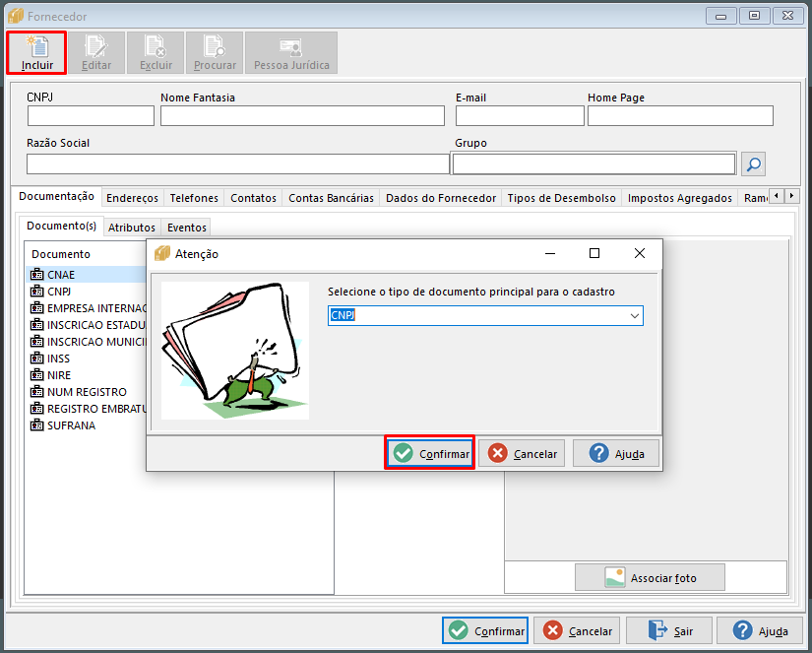Focus the Home Page input field
Image resolution: width=812 pixels, height=653 pixels.
(x=680, y=115)
